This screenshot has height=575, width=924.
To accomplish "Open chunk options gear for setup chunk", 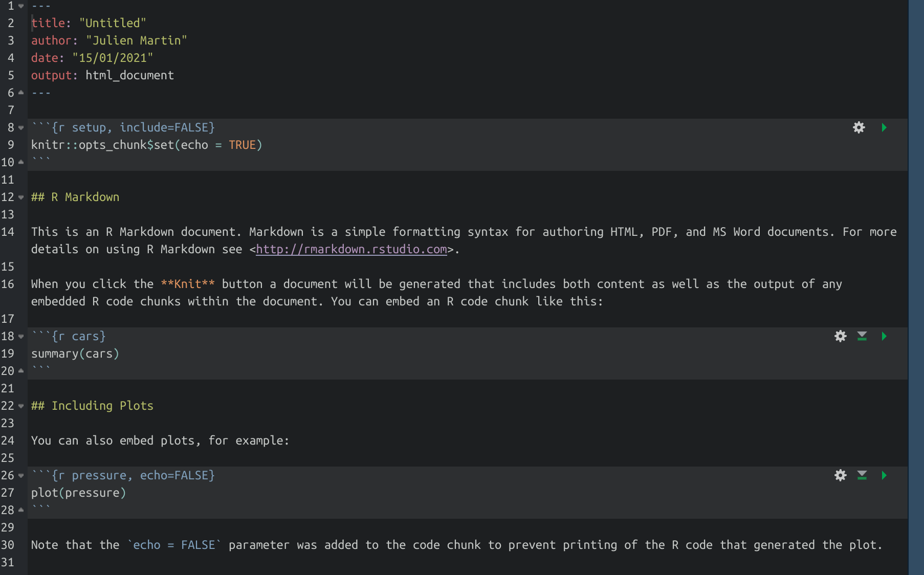I will [x=859, y=127].
